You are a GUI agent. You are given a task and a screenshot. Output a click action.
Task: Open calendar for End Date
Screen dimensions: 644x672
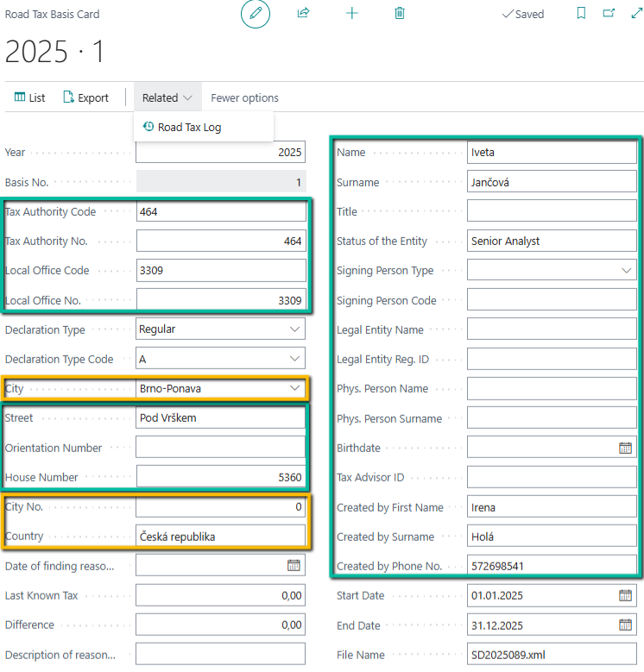tap(625, 625)
